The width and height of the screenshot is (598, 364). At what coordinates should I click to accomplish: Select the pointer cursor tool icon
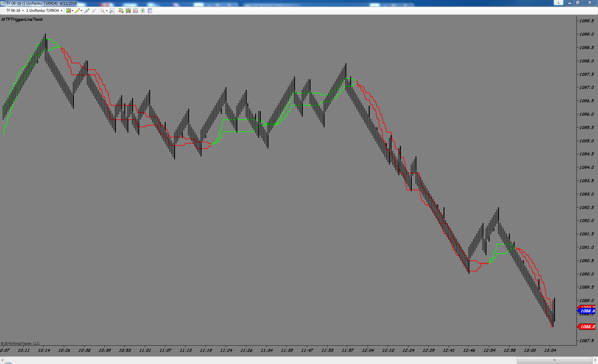point(103,11)
